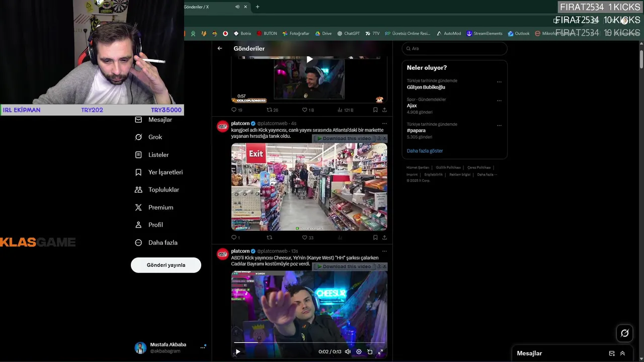This screenshot has height=362, width=644.
Task: Reply to the post with 19 comments
Action: [236, 110]
